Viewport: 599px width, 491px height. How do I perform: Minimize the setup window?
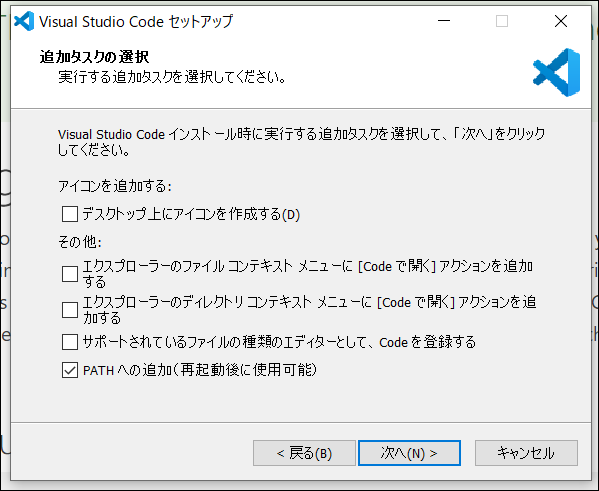(444, 21)
